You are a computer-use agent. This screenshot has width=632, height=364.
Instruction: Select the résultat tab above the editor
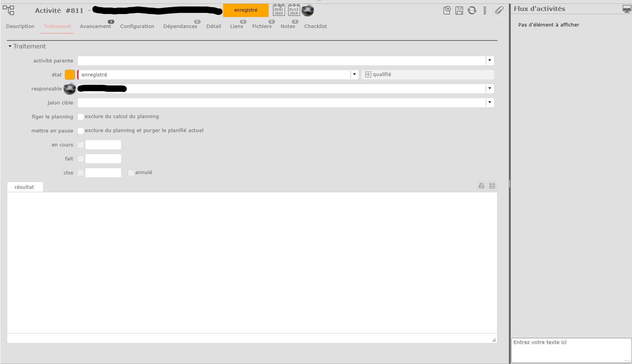25,187
